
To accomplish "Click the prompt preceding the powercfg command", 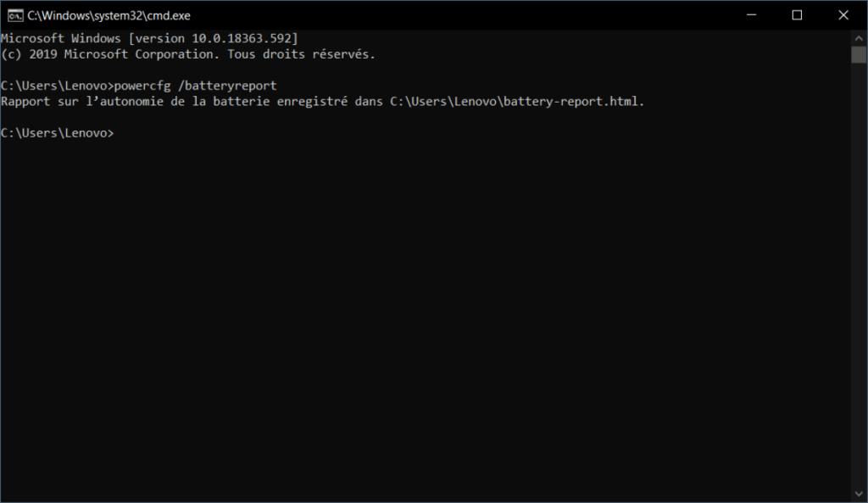I will coord(57,86).
